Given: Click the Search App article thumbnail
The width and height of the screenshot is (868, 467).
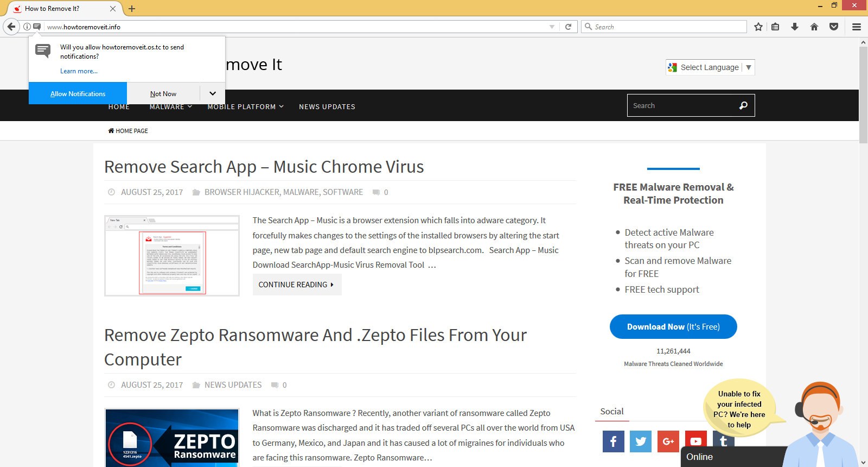Looking at the screenshot, I should [x=172, y=256].
